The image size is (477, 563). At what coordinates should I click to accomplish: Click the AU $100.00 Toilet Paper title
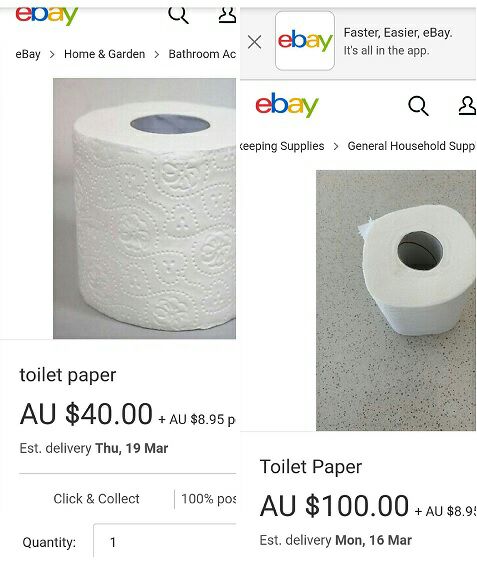click(x=311, y=467)
